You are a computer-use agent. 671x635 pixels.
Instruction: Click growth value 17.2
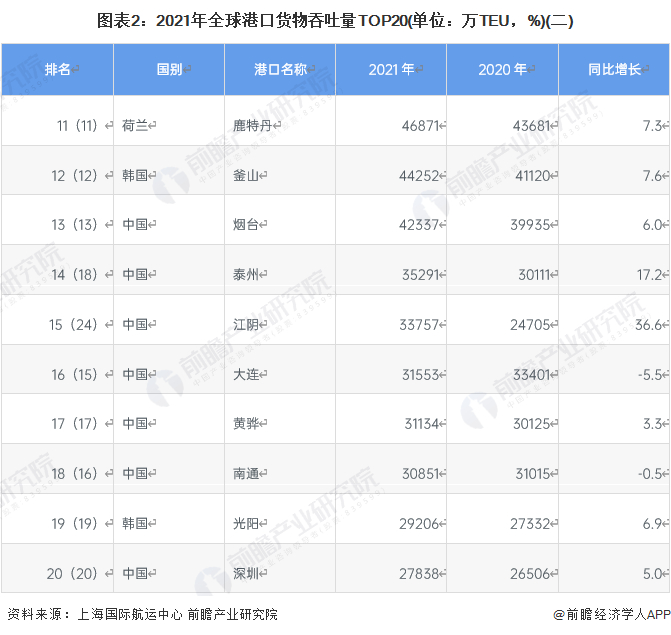click(649, 275)
